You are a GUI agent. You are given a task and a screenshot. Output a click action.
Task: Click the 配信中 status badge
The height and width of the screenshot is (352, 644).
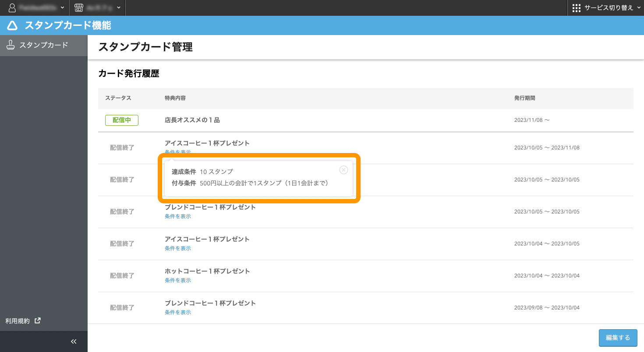pyautogui.click(x=122, y=120)
